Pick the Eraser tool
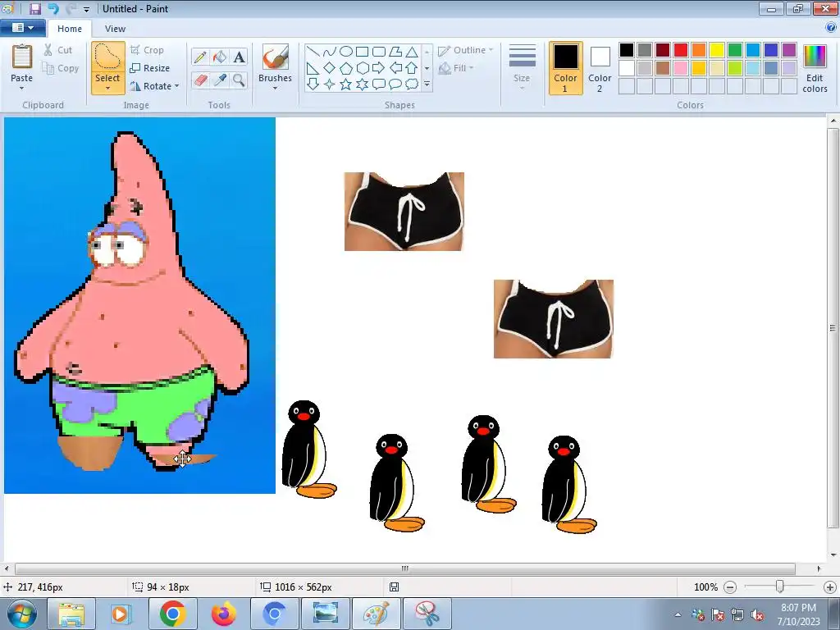 coord(200,80)
